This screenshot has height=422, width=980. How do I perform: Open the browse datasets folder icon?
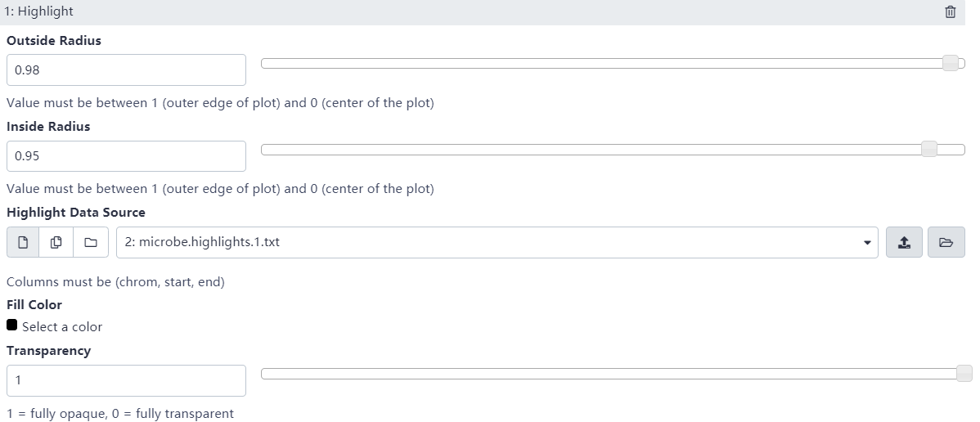click(946, 242)
